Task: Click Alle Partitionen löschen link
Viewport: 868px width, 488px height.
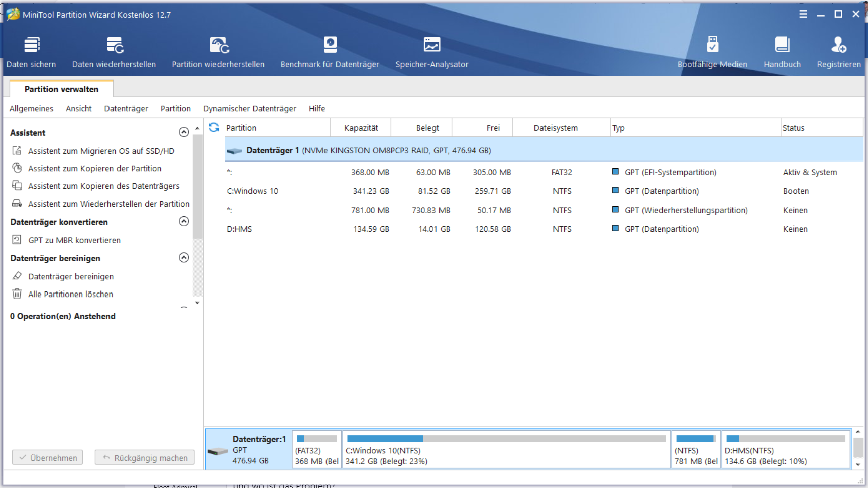Action: click(x=70, y=294)
